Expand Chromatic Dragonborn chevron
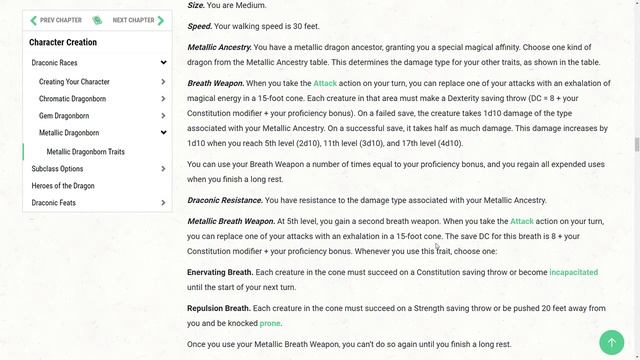The width and height of the screenshot is (640, 360). point(163,99)
